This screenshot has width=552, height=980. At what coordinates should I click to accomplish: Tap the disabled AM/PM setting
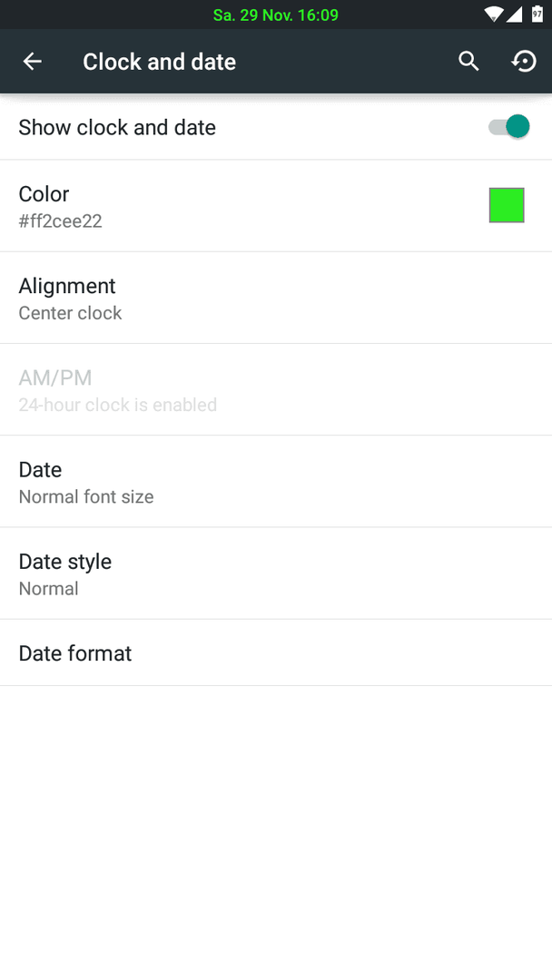coord(276,390)
